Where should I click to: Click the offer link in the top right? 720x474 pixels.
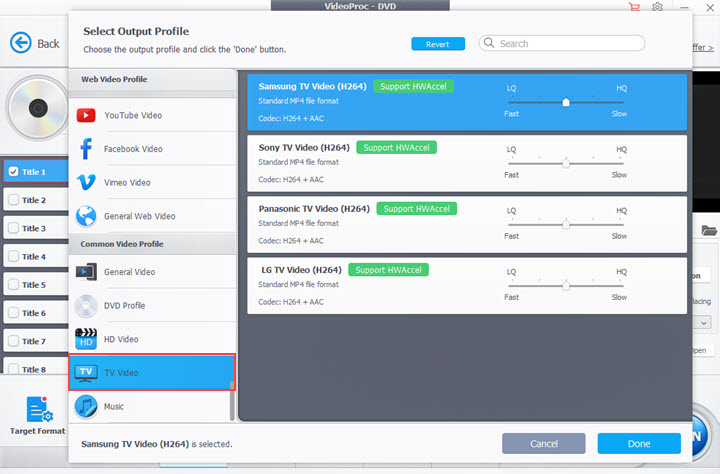(703, 47)
